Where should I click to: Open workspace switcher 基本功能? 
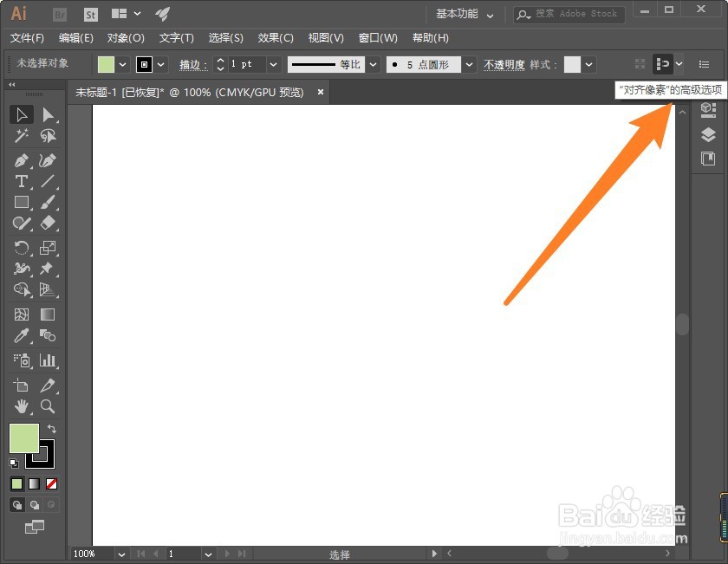point(465,15)
